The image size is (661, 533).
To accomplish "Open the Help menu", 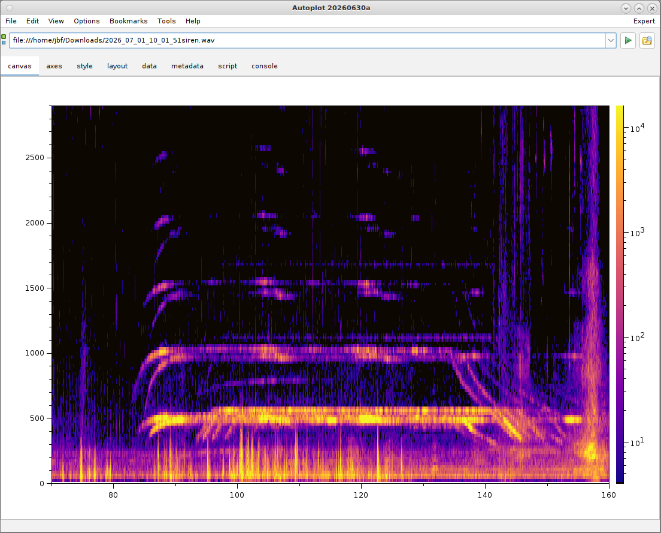I will tap(193, 21).
